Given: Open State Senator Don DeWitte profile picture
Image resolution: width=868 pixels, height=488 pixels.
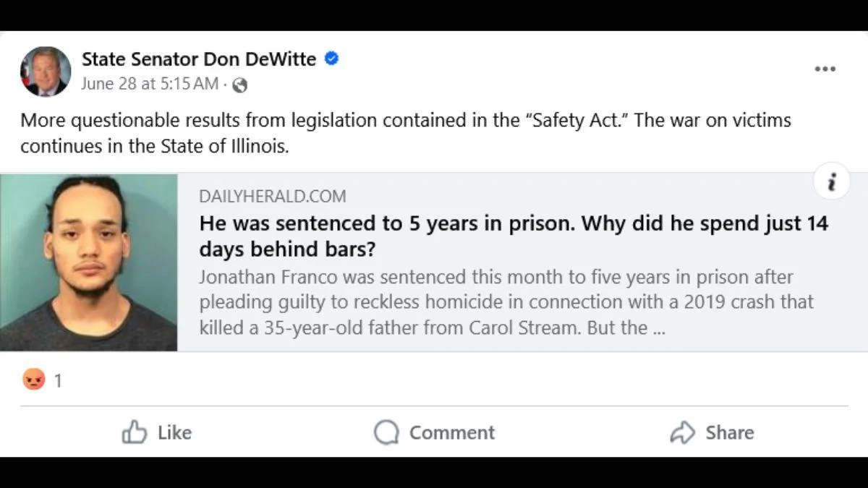Looking at the screenshot, I should pyautogui.click(x=46, y=72).
